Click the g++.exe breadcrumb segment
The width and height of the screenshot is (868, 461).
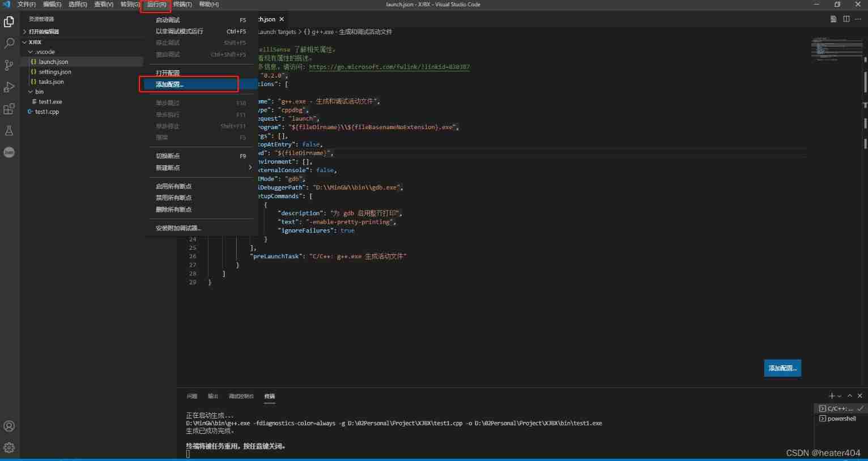point(348,32)
